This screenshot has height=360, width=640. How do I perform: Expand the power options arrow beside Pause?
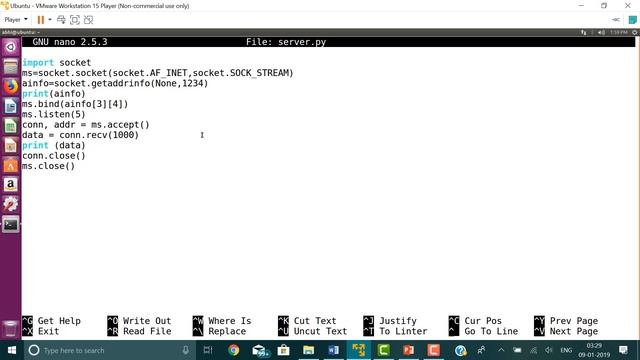[x=50, y=20]
